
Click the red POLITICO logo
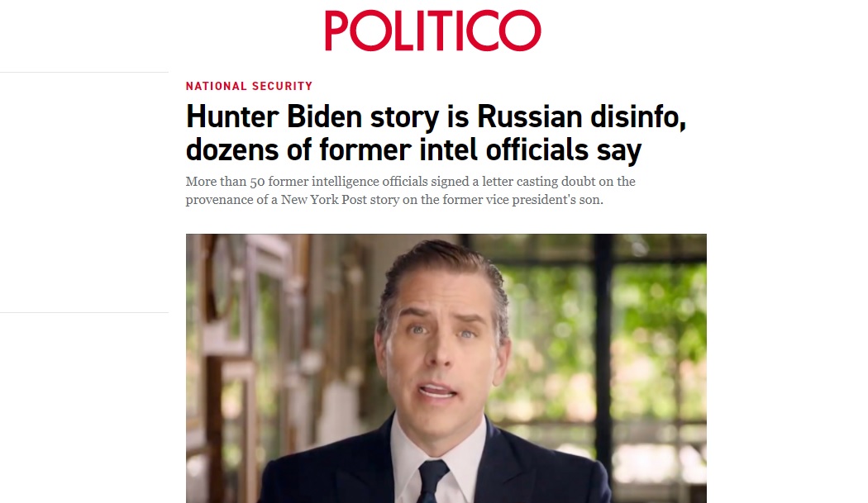click(432, 31)
